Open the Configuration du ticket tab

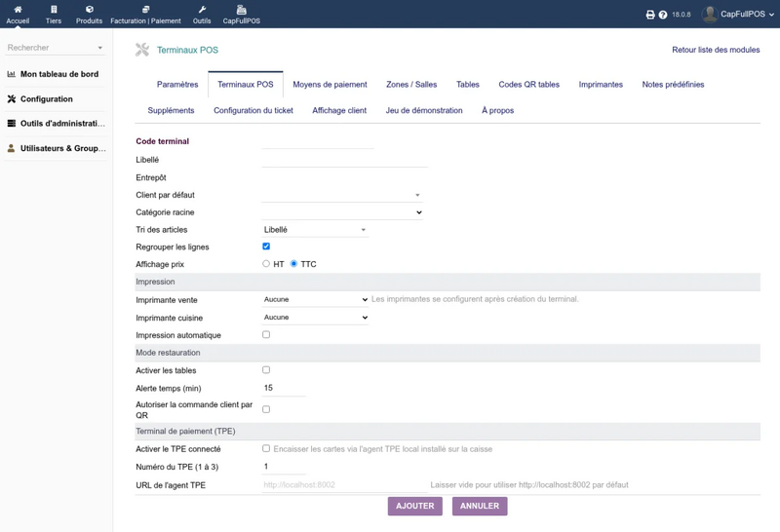pos(253,110)
